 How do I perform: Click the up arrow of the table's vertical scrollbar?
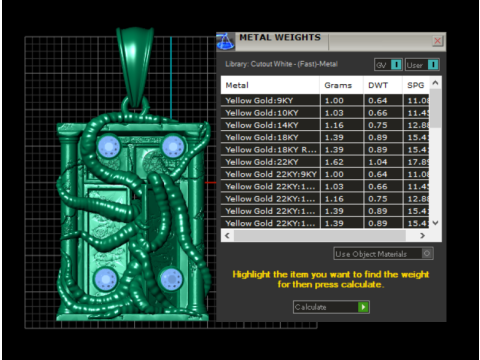(x=435, y=83)
